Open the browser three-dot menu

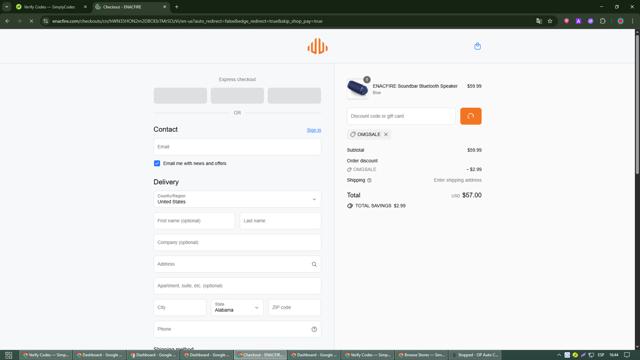pos(632,21)
